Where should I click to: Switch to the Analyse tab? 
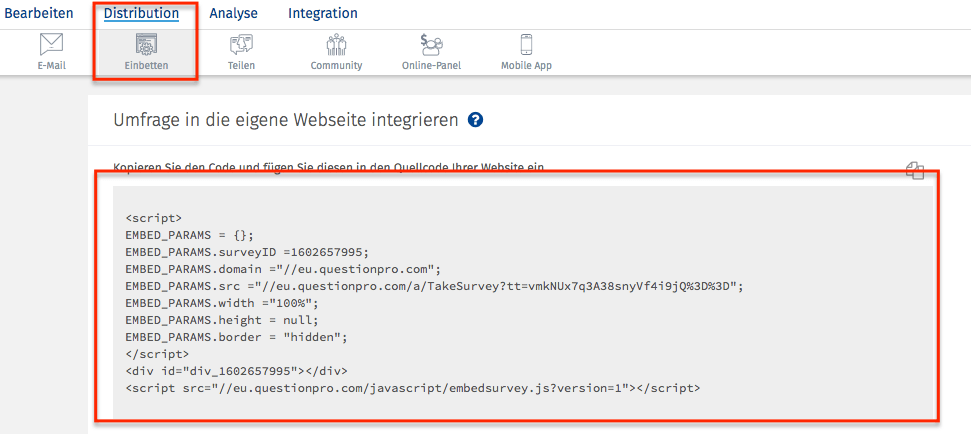tap(233, 13)
